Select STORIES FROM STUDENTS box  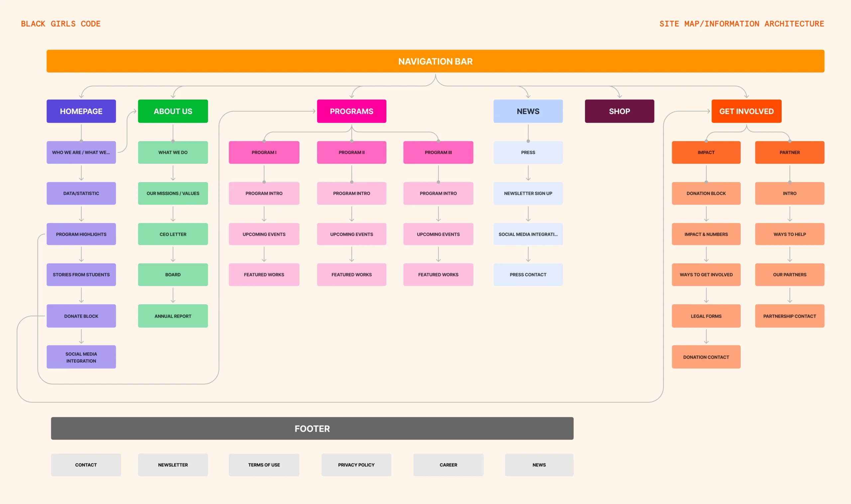(81, 274)
